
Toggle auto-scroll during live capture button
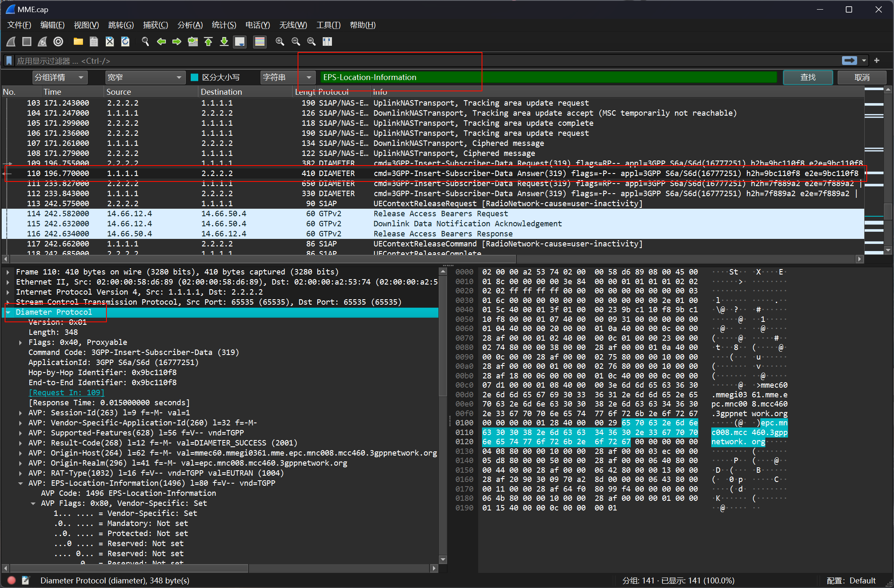tap(240, 41)
